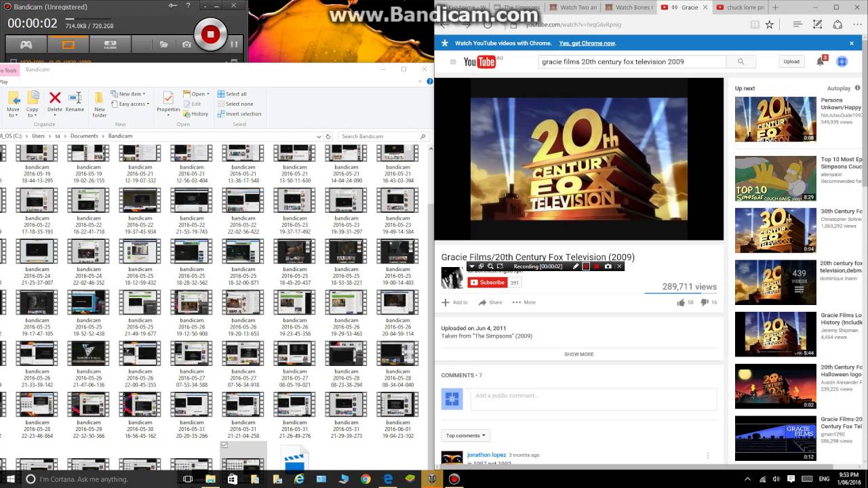Click the YouTube search box
The height and width of the screenshot is (488, 868).
tap(632, 62)
